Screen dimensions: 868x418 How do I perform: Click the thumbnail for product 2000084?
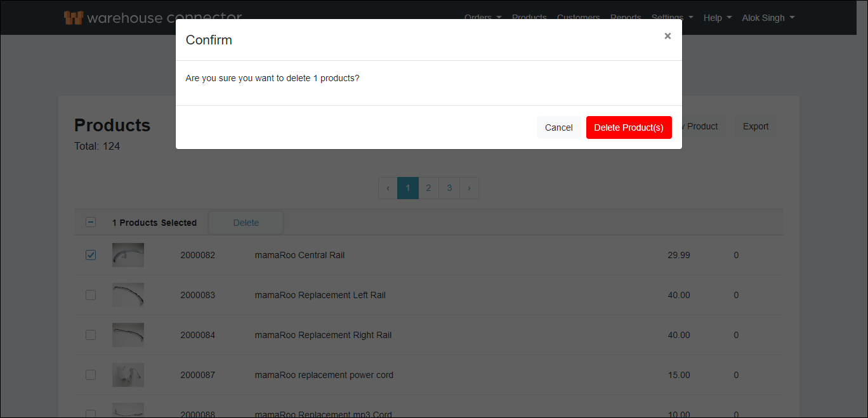pyautogui.click(x=128, y=334)
